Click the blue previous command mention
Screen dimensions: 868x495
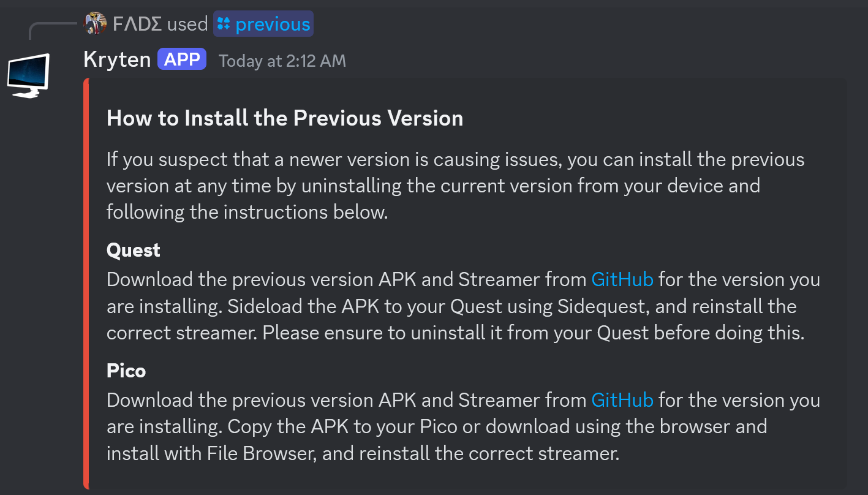click(x=263, y=24)
